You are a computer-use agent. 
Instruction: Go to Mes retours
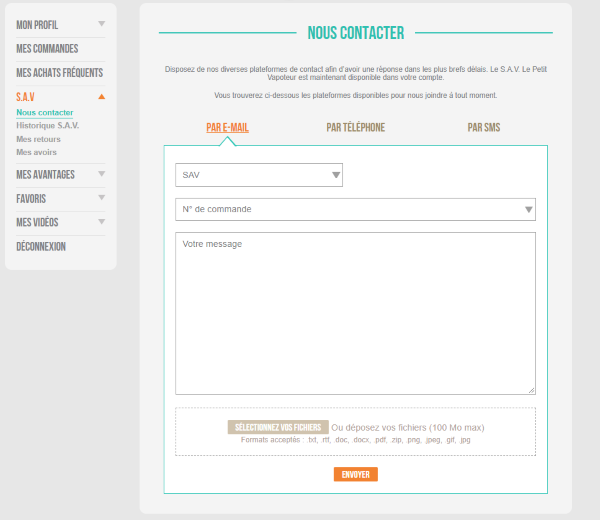click(x=38, y=139)
